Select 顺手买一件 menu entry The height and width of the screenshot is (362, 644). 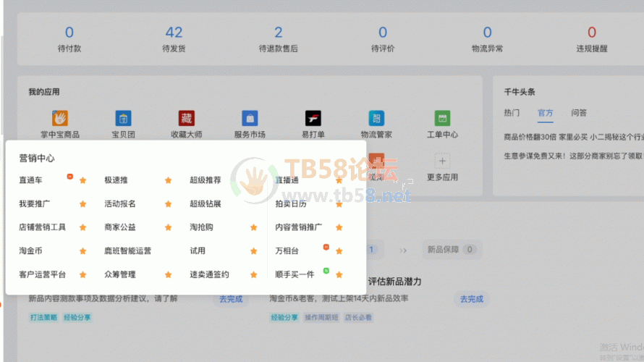coord(295,274)
